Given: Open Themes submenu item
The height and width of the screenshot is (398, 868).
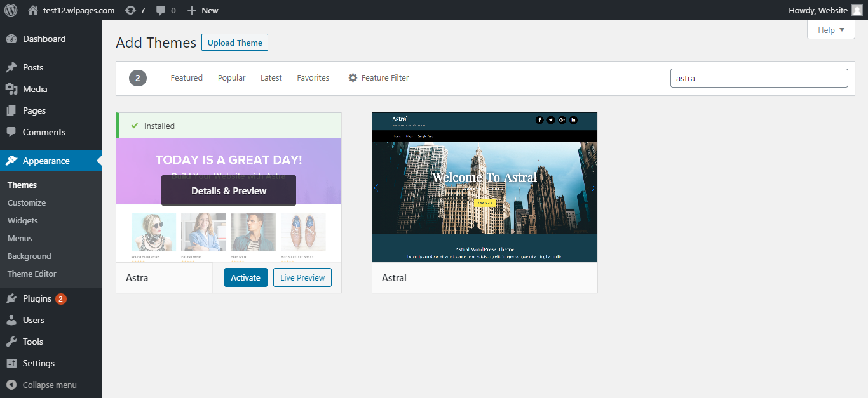Looking at the screenshot, I should [22, 185].
